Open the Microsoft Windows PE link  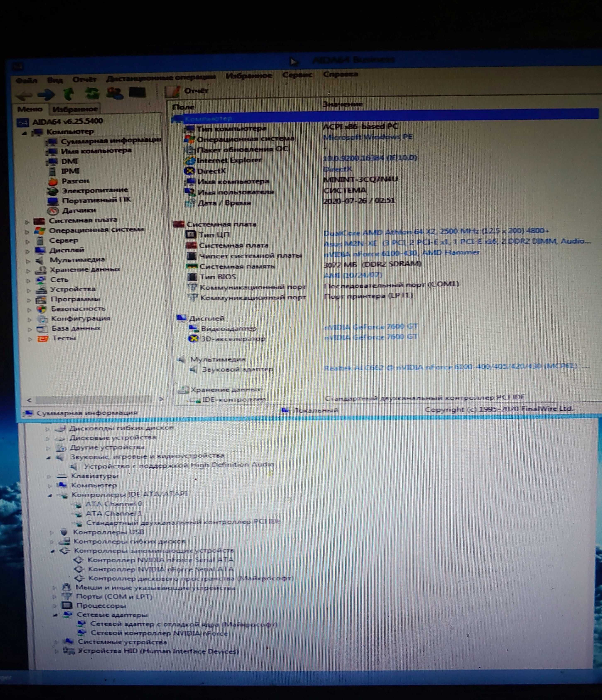pyautogui.click(x=368, y=136)
